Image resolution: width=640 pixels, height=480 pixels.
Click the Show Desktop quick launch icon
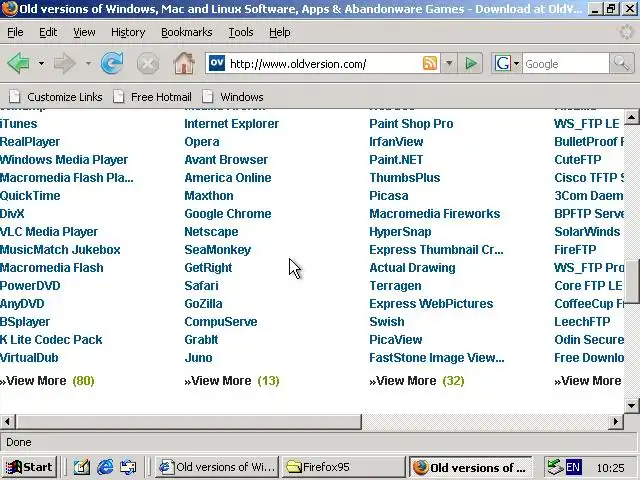pos(128,467)
